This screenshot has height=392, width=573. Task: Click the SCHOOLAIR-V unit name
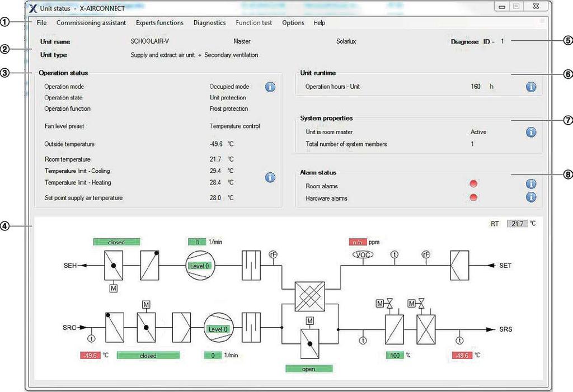pos(150,41)
